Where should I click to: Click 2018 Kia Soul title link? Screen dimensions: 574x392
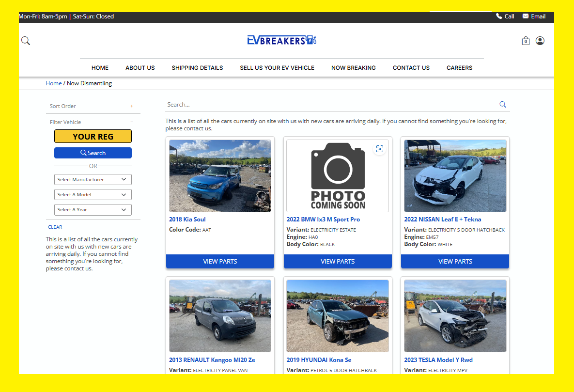click(x=187, y=220)
